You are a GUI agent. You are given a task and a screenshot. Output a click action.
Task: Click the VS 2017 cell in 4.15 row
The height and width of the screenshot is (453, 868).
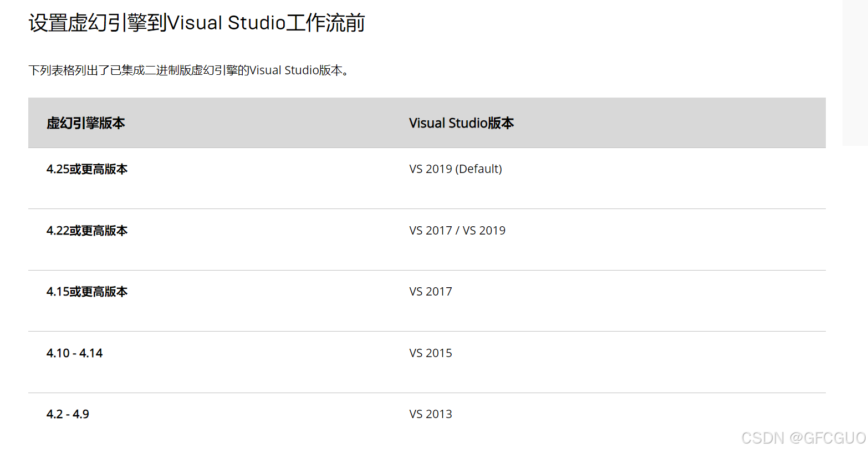[431, 292]
